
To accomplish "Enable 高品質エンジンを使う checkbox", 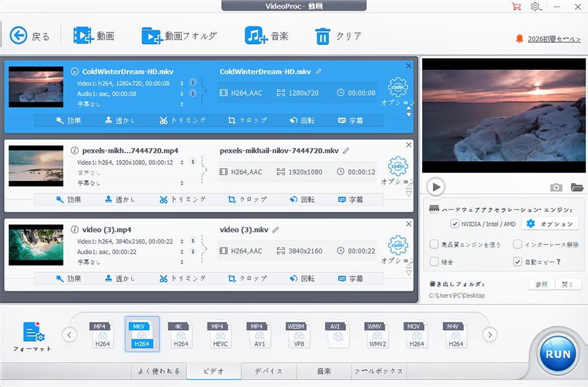I will pyautogui.click(x=434, y=244).
